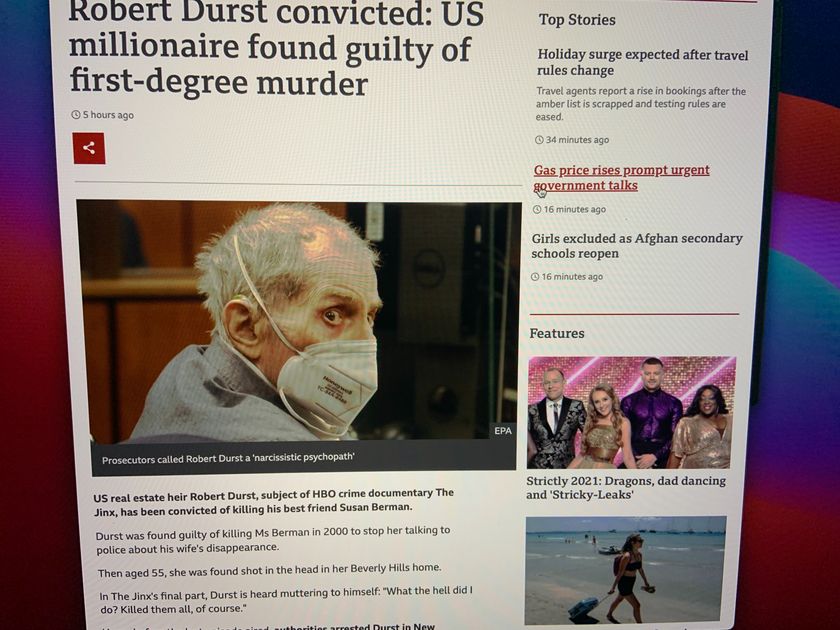840x630 pixels.
Task: Click the 'Top Stories' section heading
Action: [577, 20]
